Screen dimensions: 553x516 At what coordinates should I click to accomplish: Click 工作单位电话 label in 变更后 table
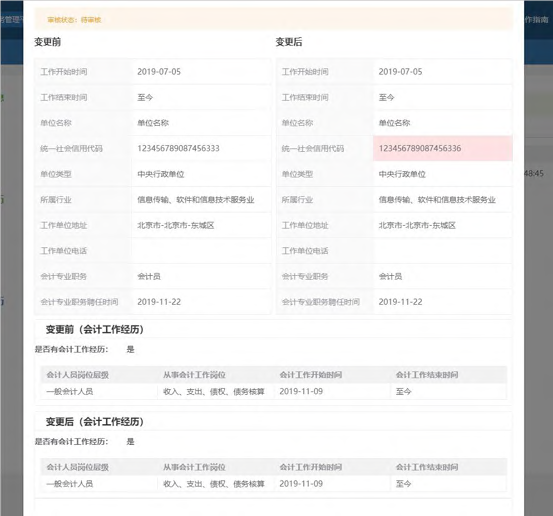[305, 251]
